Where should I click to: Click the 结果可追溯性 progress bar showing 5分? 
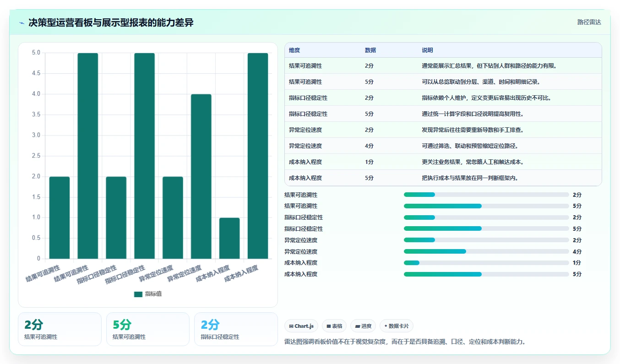tap(486, 206)
